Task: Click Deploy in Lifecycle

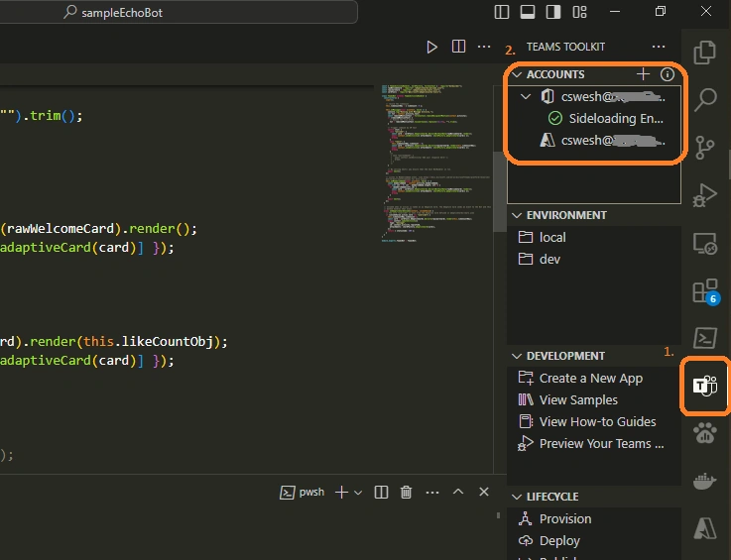Action: coord(594,540)
